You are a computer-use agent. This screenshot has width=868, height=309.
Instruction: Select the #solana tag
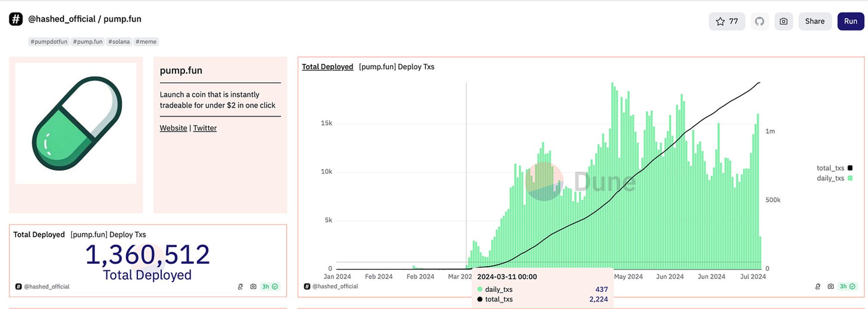click(119, 42)
